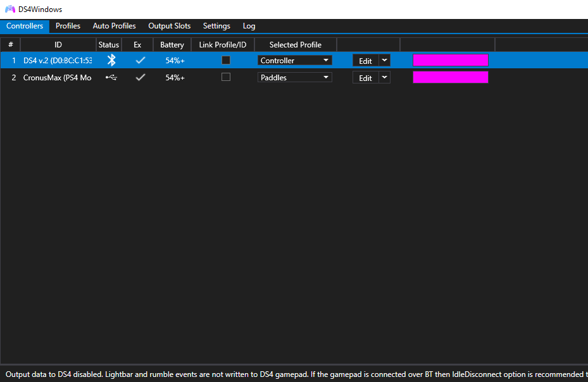This screenshot has width=588, height=382.
Task: Expand the Edit dropdown arrow for controller 1
Action: point(384,60)
